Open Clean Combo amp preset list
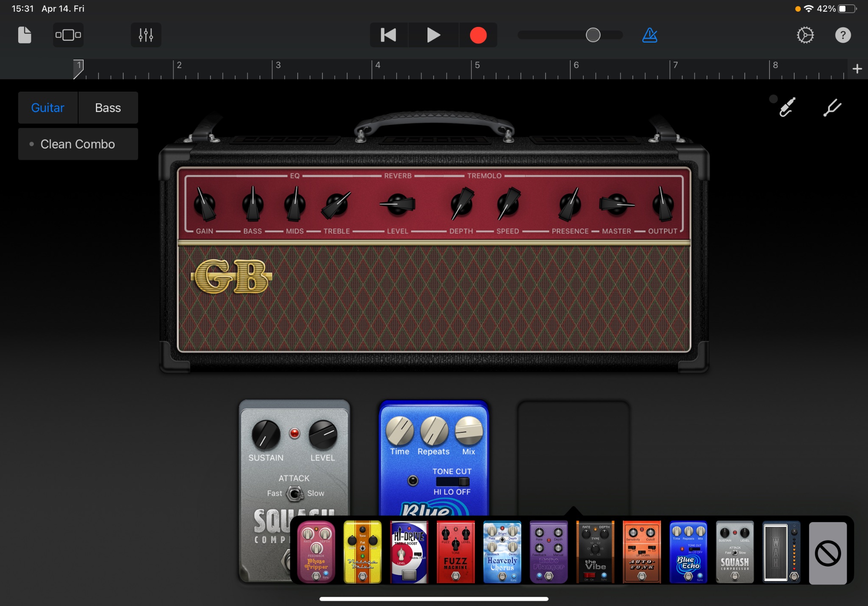This screenshot has width=868, height=606. click(x=78, y=144)
